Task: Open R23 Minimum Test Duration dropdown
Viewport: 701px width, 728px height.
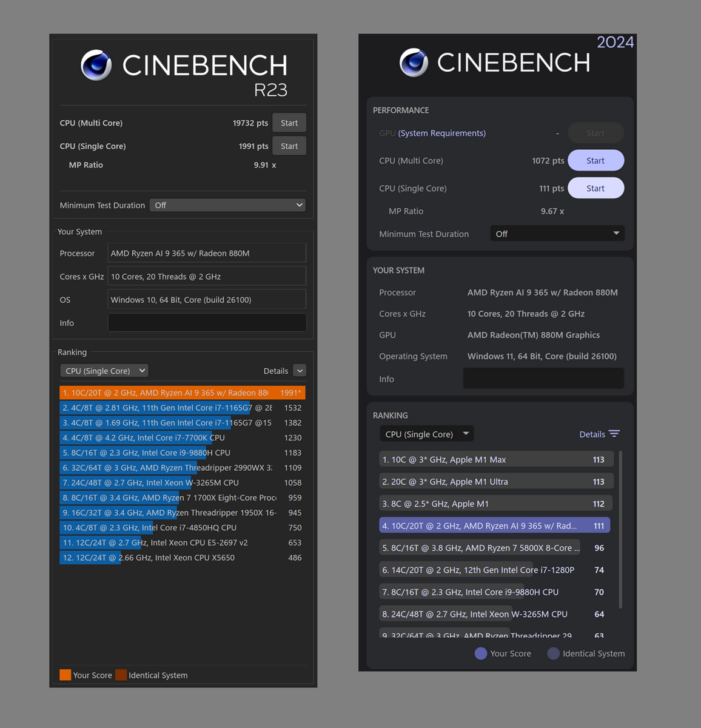Action: pyautogui.click(x=227, y=205)
